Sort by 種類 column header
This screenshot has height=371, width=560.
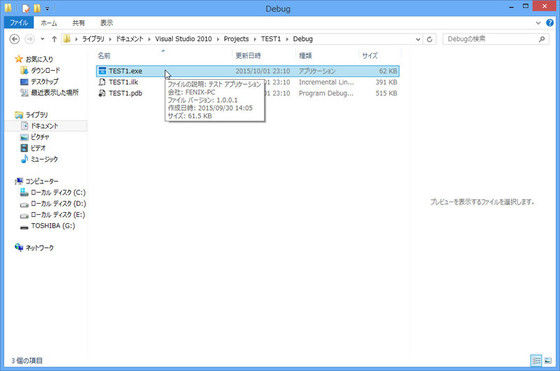tap(305, 56)
